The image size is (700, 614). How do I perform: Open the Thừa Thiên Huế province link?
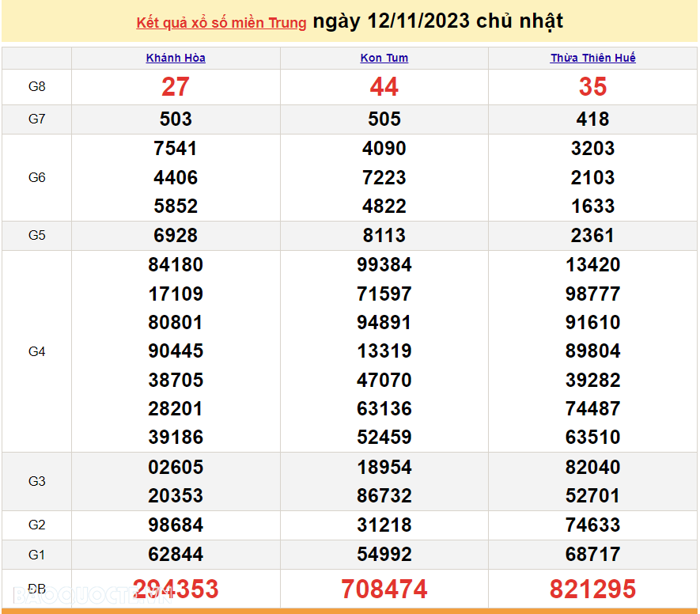coord(592,58)
